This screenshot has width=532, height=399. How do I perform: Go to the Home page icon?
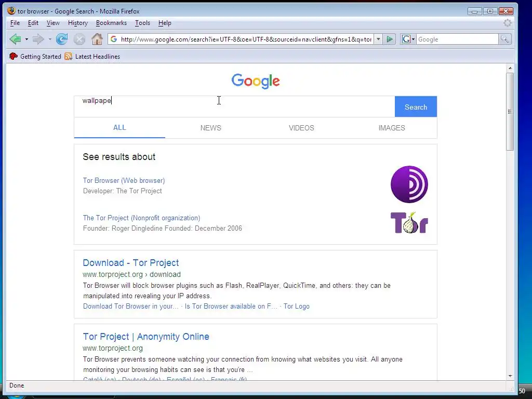click(97, 39)
